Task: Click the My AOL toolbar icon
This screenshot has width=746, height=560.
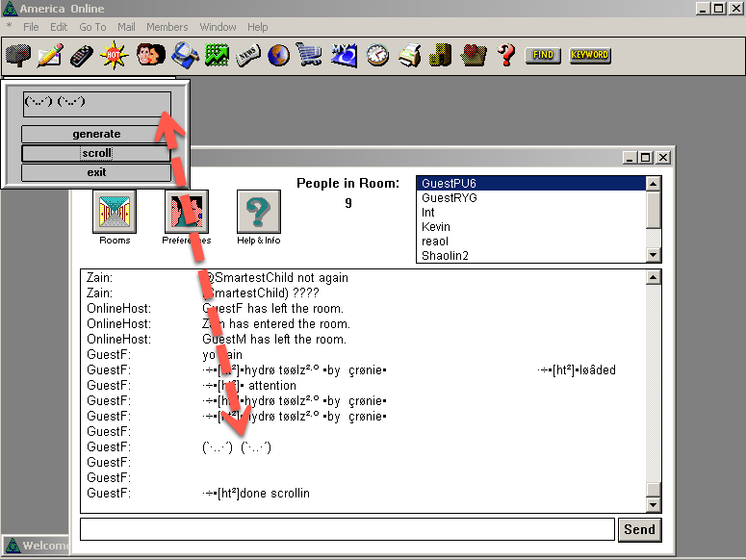Action: coord(345,55)
